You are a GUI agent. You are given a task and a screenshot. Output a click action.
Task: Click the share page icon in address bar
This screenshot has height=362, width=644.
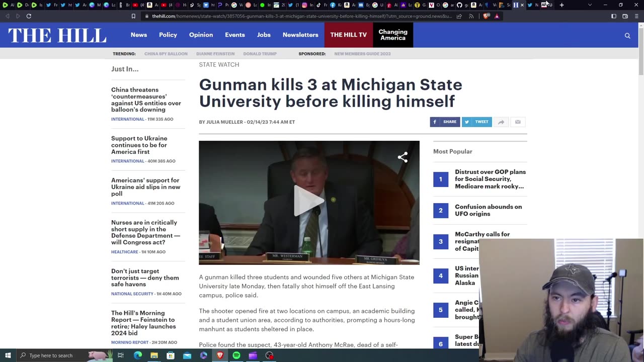[459, 16]
